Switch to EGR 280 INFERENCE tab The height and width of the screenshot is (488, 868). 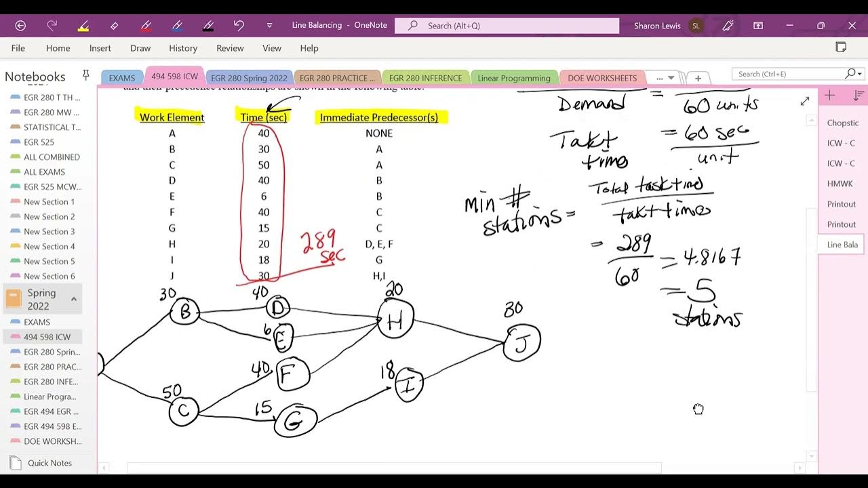425,78
